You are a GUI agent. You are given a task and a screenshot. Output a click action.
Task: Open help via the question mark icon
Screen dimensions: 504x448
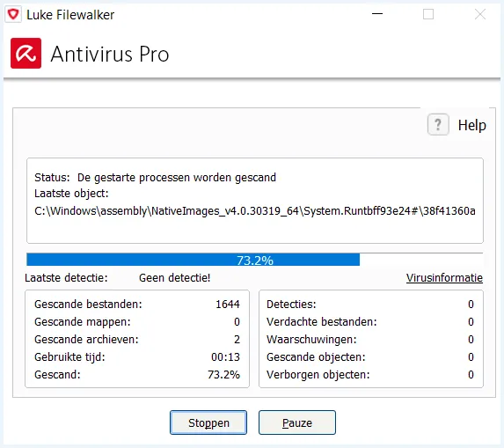[438, 124]
